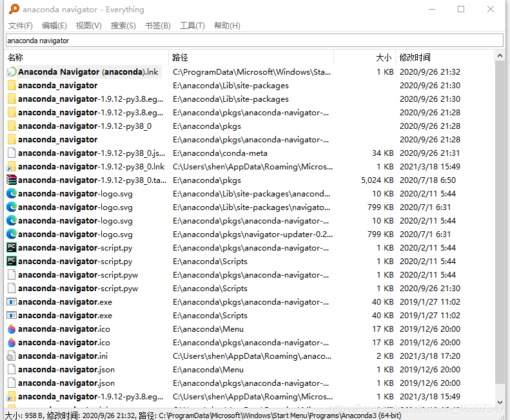The image size is (510, 420).
Task: Click path C:\Users\shen\AppData\Roaming\.anaco...
Action: [x=252, y=356]
